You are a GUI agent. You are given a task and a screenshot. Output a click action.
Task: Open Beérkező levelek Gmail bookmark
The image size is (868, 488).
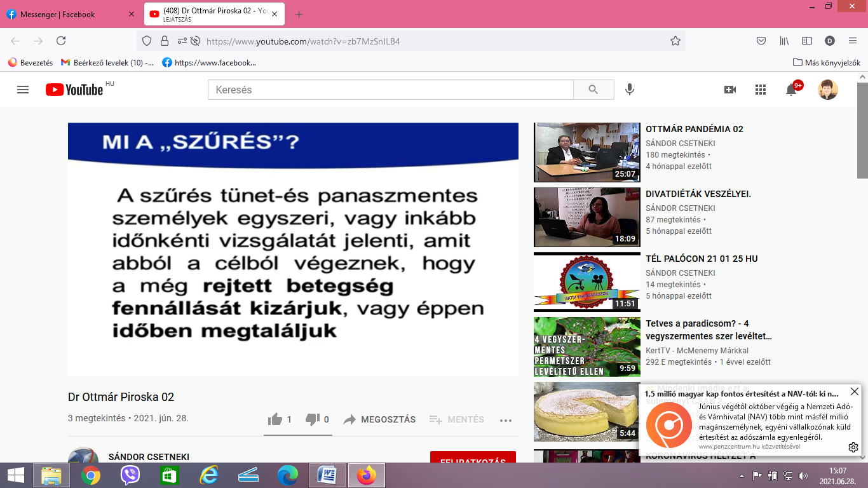coord(107,62)
